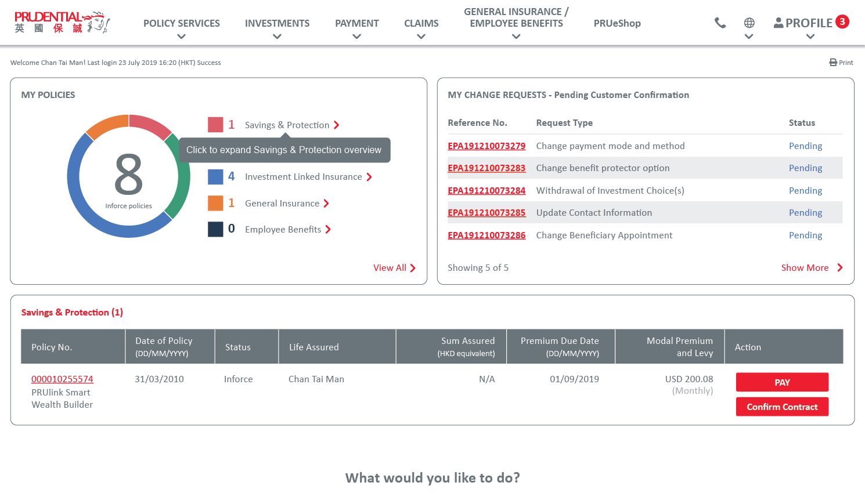Image resolution: width=865 pixels, height=504 pixels.
Task: Click the phone contact icon
Action: (x=720, y=23)
